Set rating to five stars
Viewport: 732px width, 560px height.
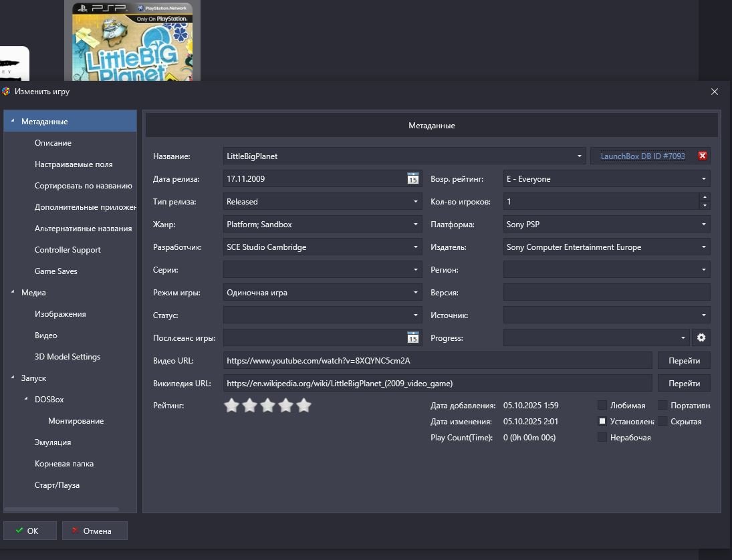tap(304, 406)
